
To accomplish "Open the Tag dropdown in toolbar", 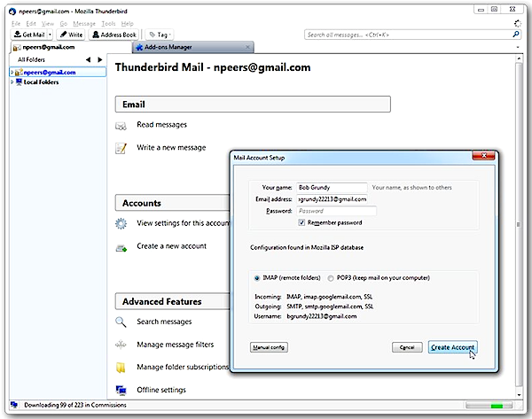I will click(x=160, y=35).
